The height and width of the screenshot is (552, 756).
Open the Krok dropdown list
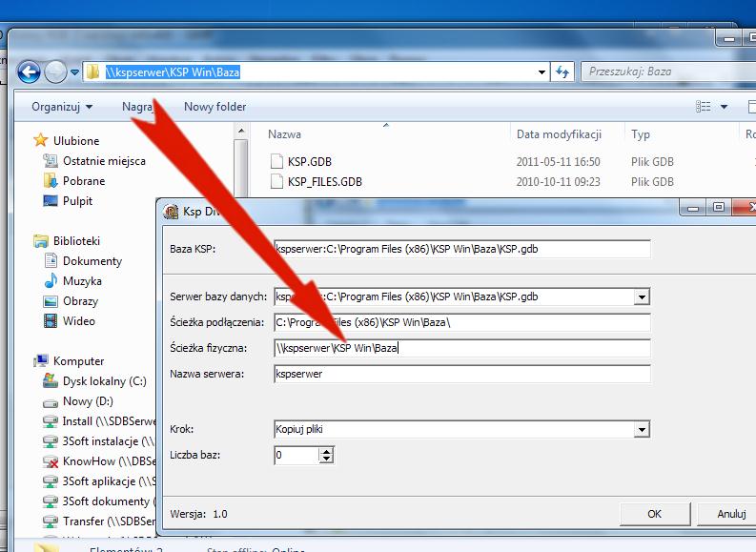pyautogui.click(x=642, y=430)
